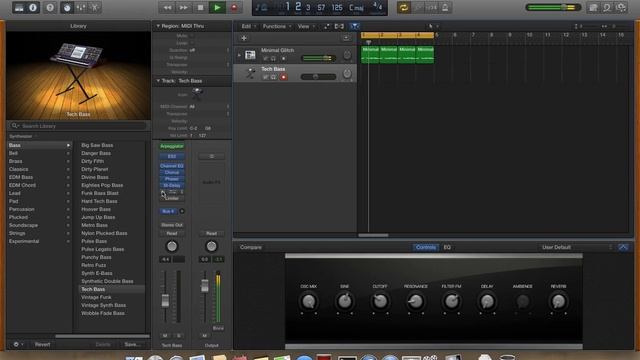Click the Save... button in Library
The width and height of the screenshot is (640, 360).
[132, 344]
